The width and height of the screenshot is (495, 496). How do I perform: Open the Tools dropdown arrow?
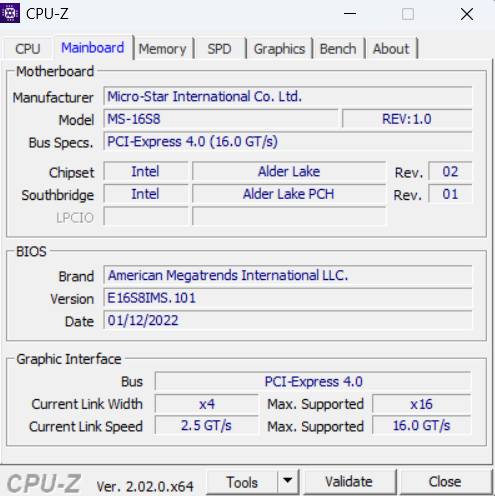(x=288, y=481)
